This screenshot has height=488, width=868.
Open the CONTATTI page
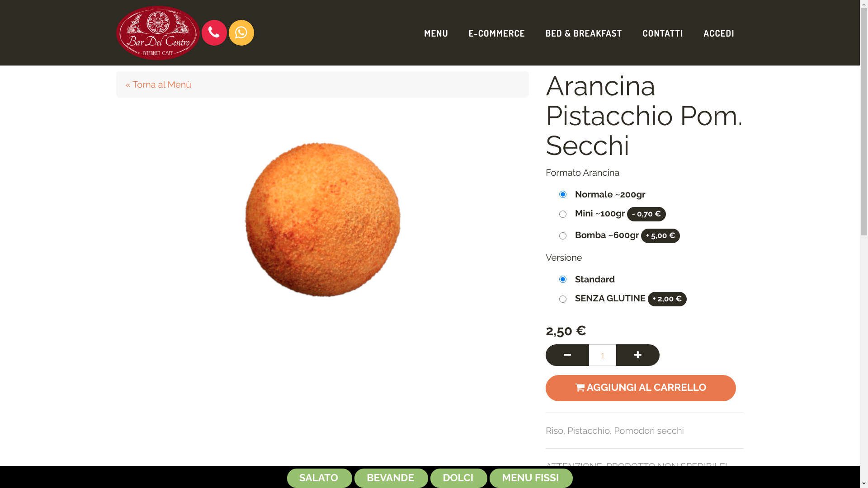[662, 33]
